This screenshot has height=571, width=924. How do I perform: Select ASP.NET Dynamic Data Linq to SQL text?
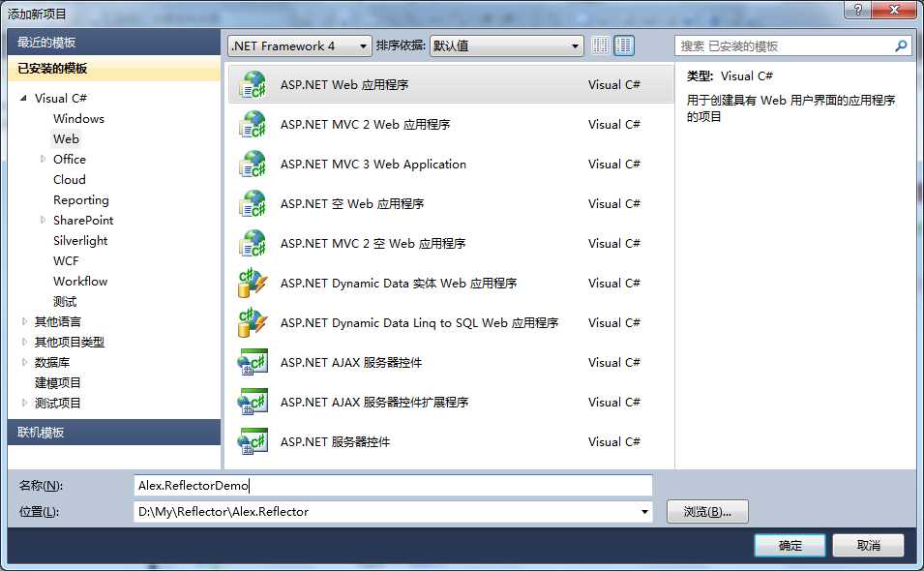point(419,323)
